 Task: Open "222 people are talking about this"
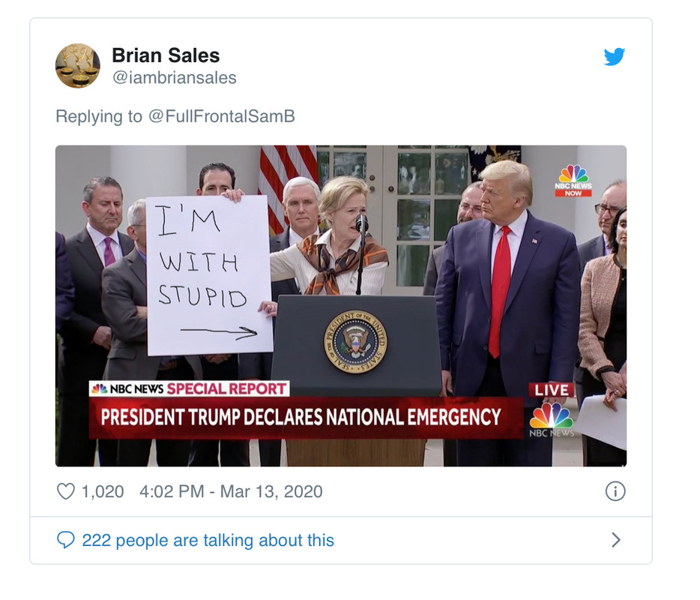click(208, 540)
